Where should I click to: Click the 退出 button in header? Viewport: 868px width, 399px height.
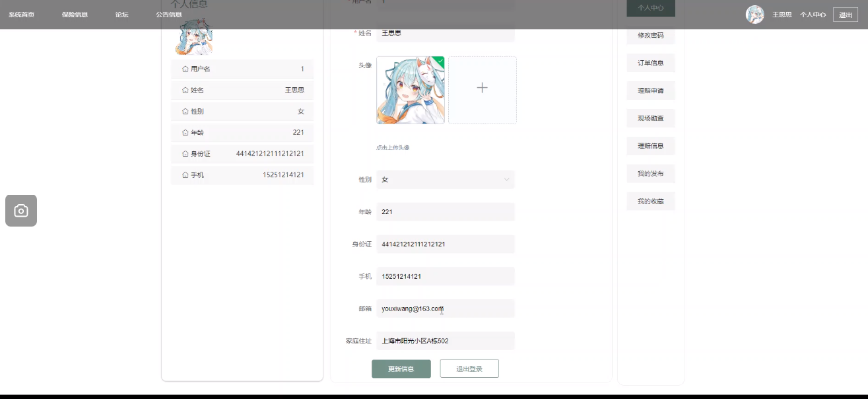846,15
